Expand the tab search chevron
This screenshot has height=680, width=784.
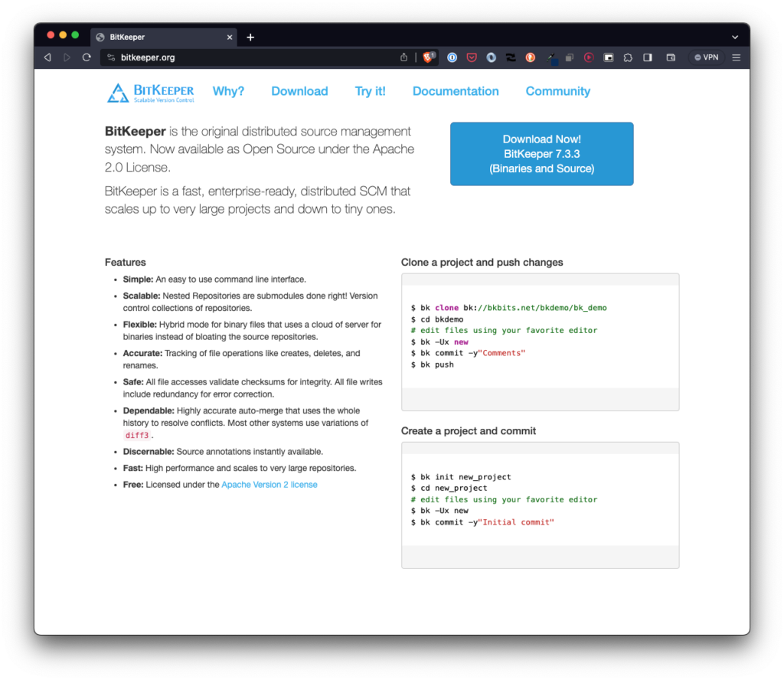point(735,37)
